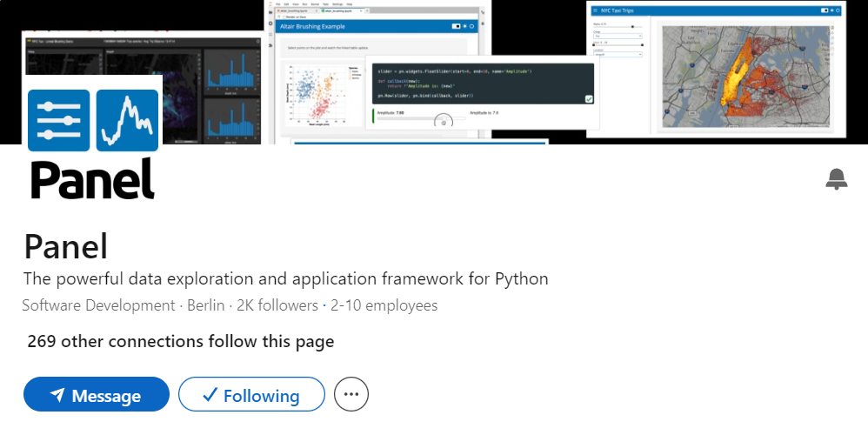
Task: Toggle the Following button
Action: coord(251,395)
